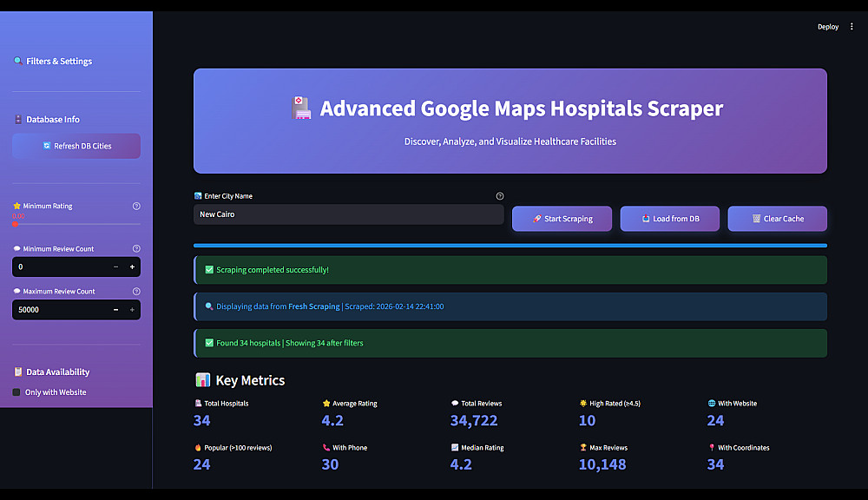
Task: Click the inbox icon on Load from DB
Action: tap(646, 219)
